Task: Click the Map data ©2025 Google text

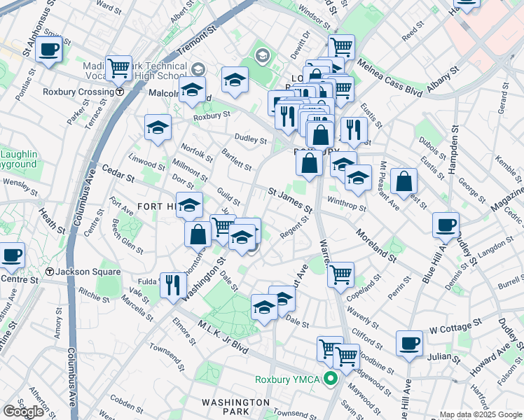Action: tap(481, 414)
